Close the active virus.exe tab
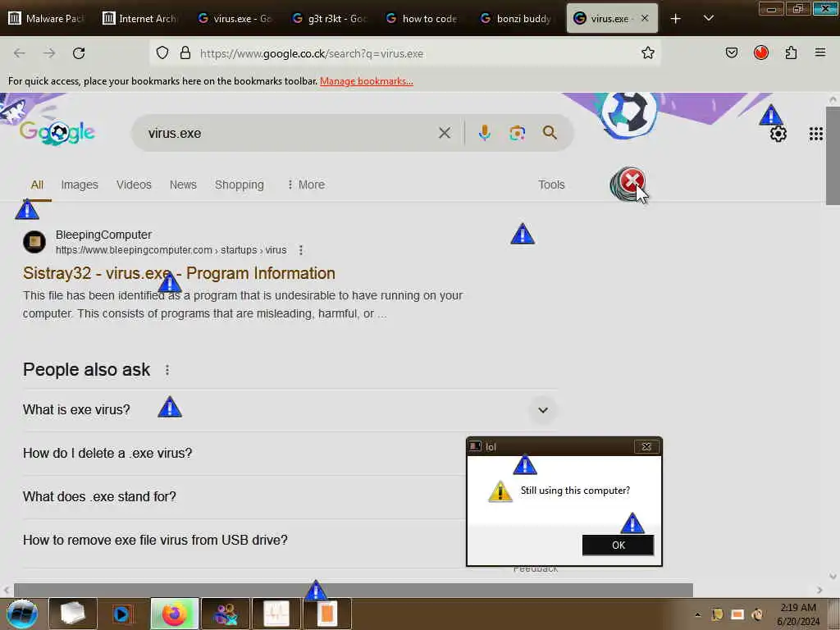840x630 pixels. 645,18
